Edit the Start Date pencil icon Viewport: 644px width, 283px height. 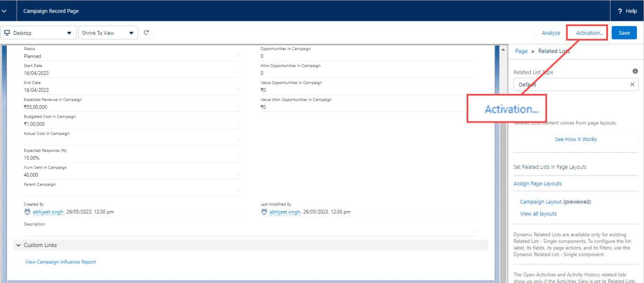pyautogui.click(x=239, y=73)
